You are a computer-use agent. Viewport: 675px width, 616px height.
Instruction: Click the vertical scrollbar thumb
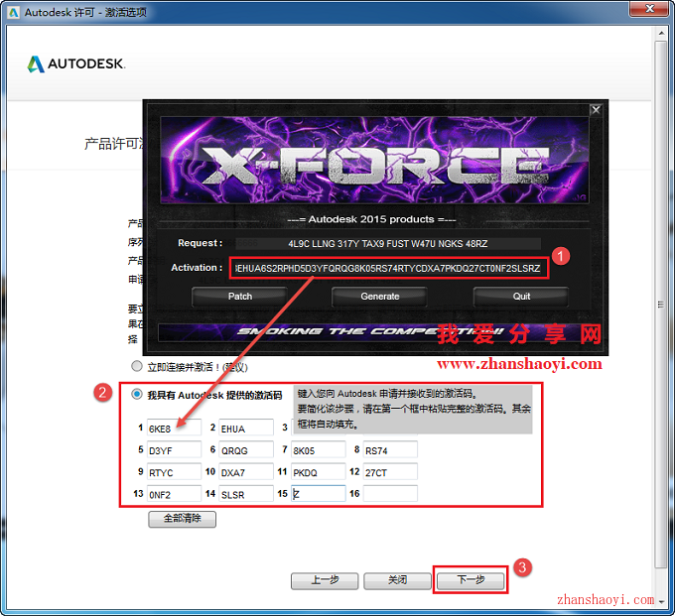click(661, 304)
